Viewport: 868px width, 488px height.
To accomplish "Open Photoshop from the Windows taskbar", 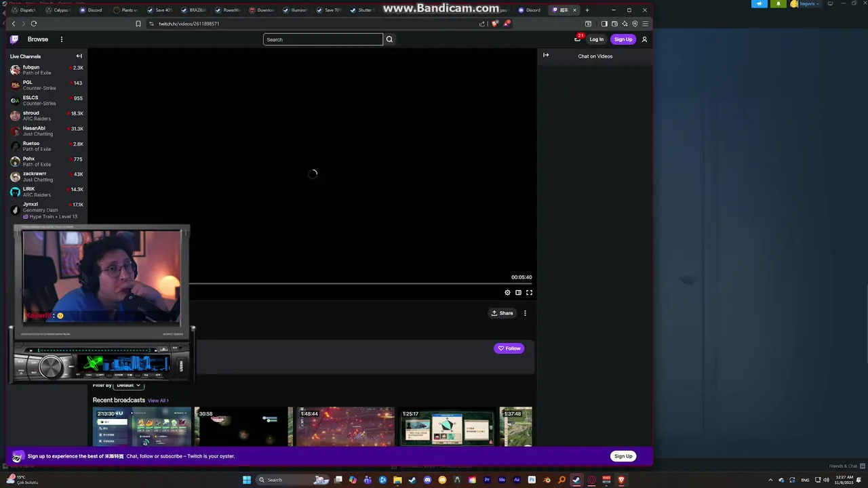I will click(x=532, y=480).
